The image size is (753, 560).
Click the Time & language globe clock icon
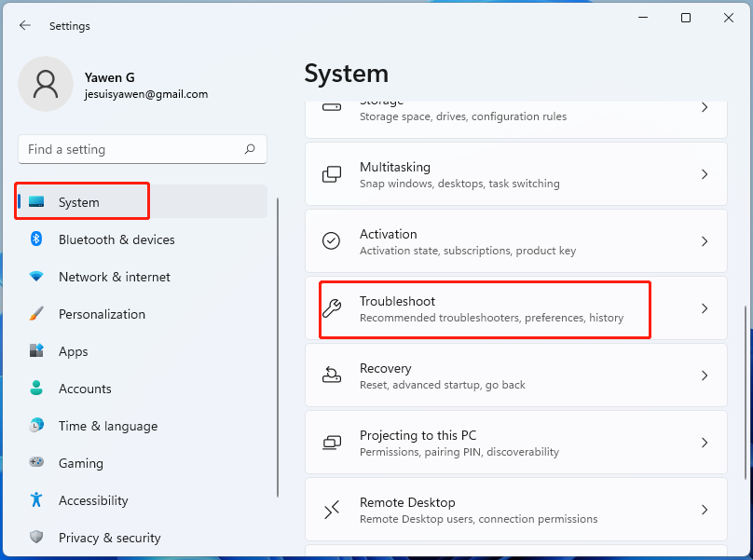36,425
